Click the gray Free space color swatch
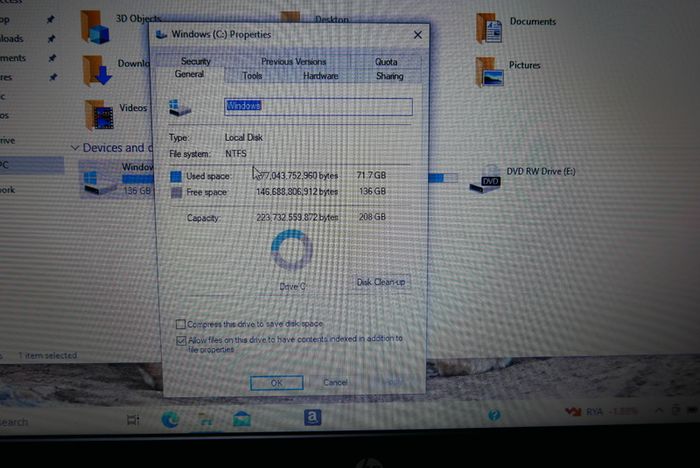This screenshot has width=700, height=468. coord(176,192)
